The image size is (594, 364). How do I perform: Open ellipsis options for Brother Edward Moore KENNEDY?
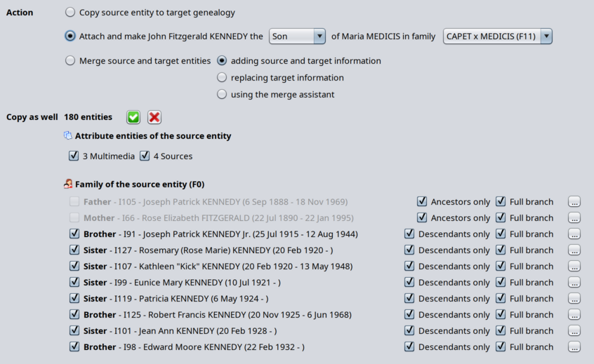[x=574, y=347]
